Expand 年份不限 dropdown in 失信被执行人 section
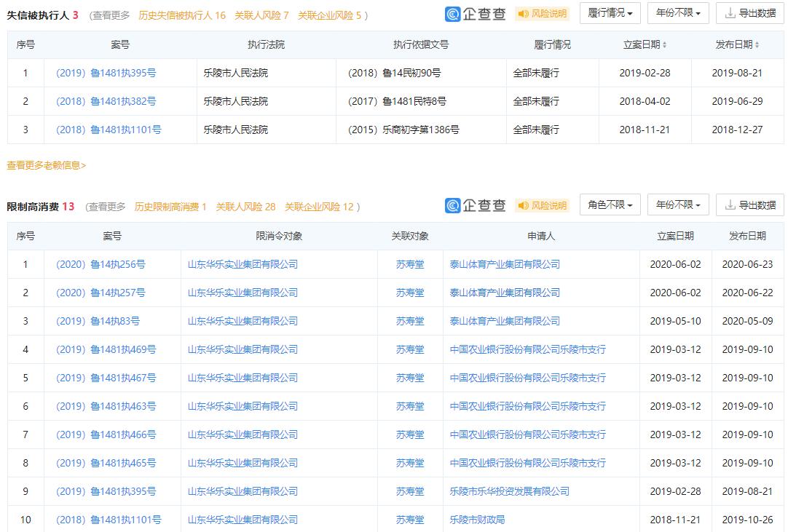The height and width of the screenshot is (532, 788). click(678, 13)
